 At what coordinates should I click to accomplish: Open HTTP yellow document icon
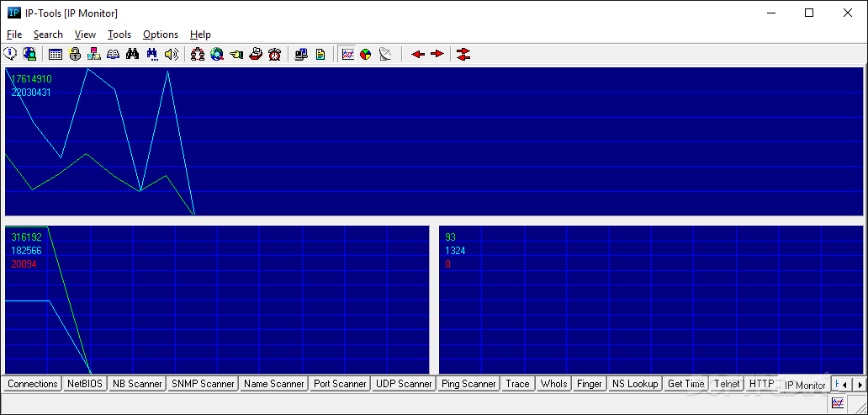[x=320, y=54]
